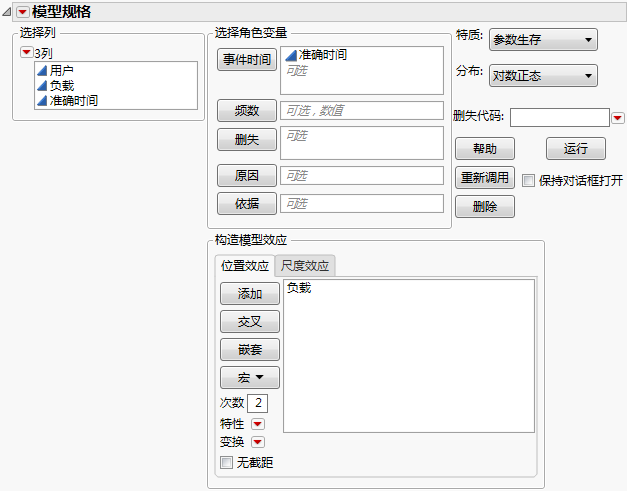627x491 pixels.
Task: Click the 交叉 effect button
Action: pos(250,321)
